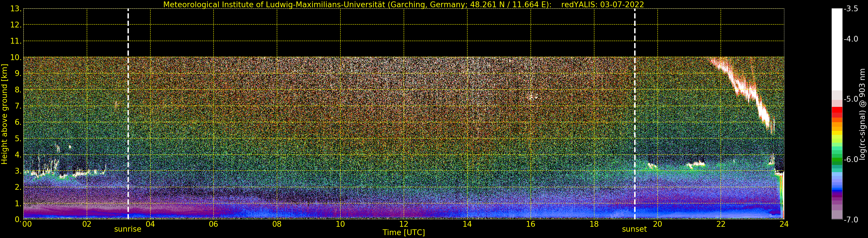This screenshot has width=868, height=238.
Task: Click the colorbar value '-3.5'
Action: point(851,9)
